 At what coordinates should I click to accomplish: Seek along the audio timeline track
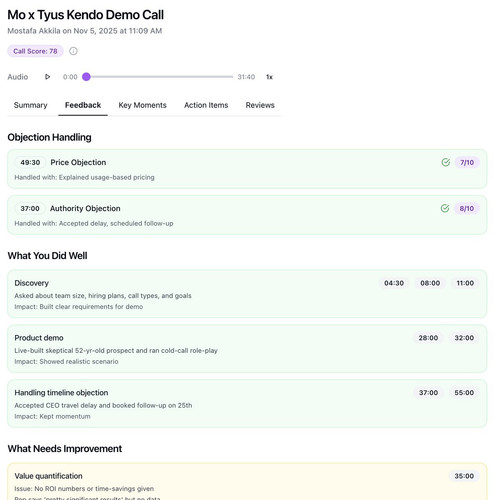pos(158,77)
